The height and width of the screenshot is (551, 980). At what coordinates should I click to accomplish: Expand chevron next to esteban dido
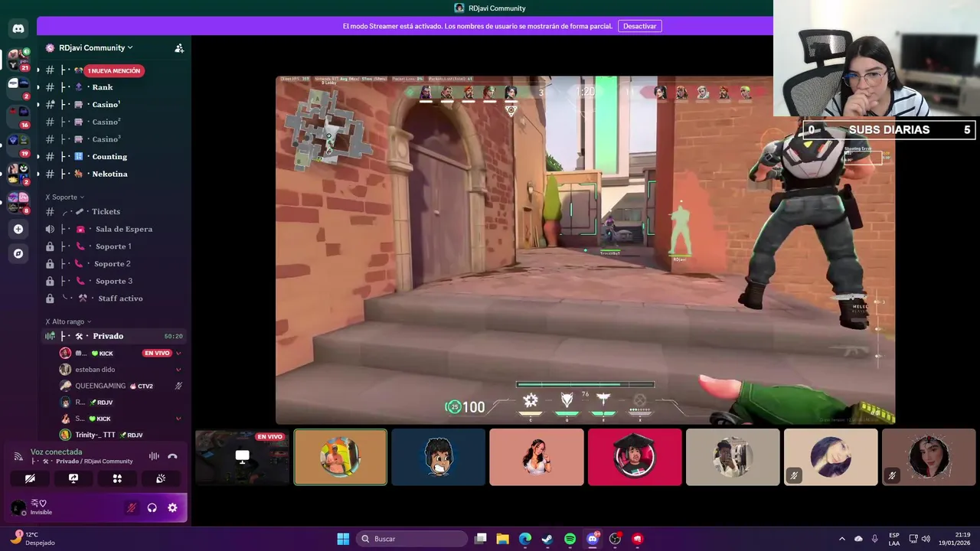click(x=178, y=370)
